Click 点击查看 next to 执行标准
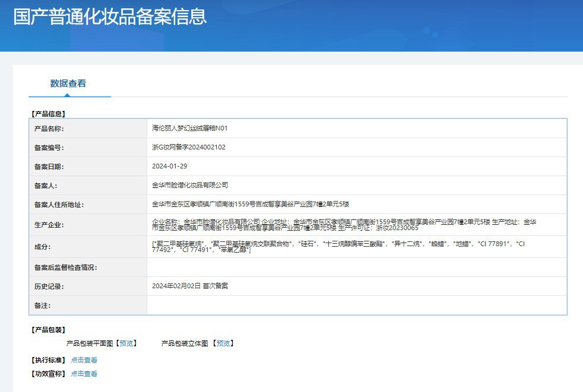 pos(84,359)
